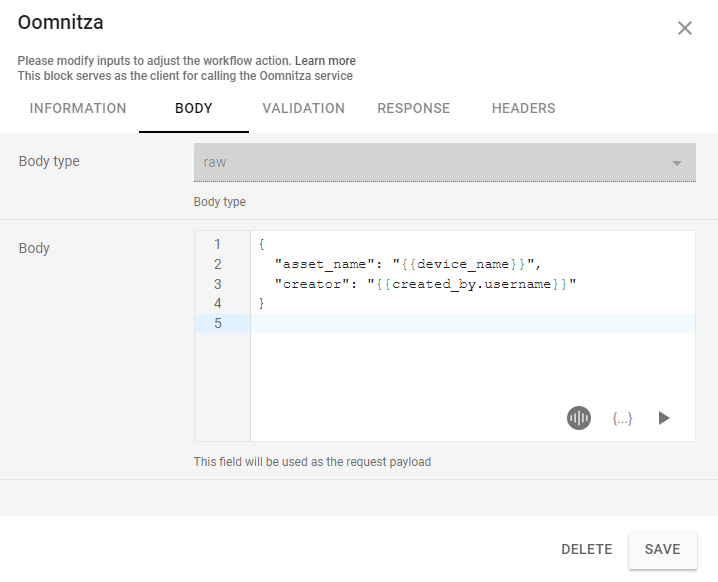Select the HEADERS tab
The image size is (718, 582).
[523, 108]
